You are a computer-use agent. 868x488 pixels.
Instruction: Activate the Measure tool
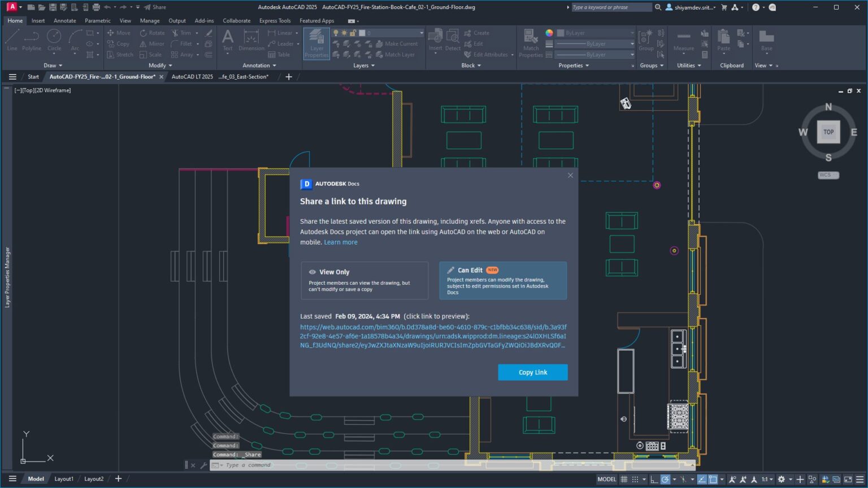pos(683,40)
